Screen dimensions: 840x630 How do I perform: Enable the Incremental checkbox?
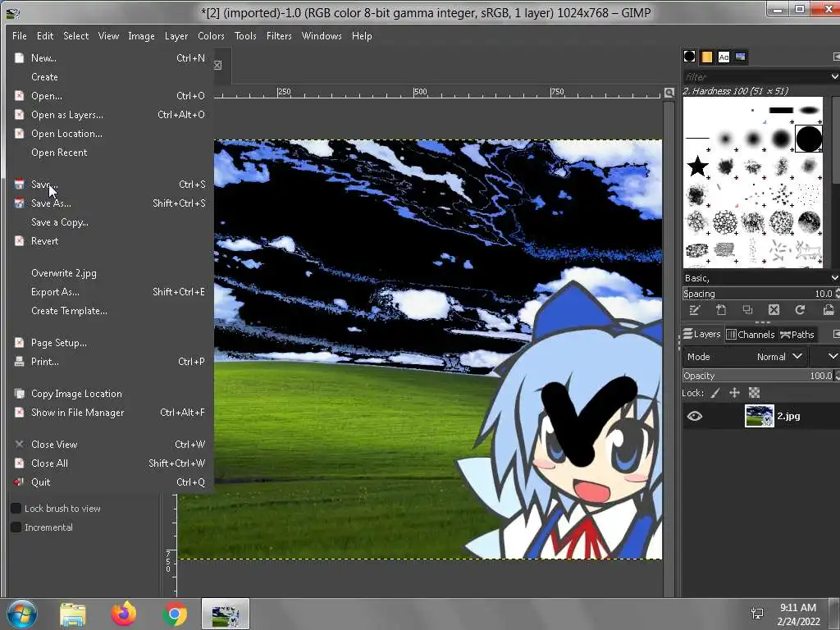coord(16,527)
